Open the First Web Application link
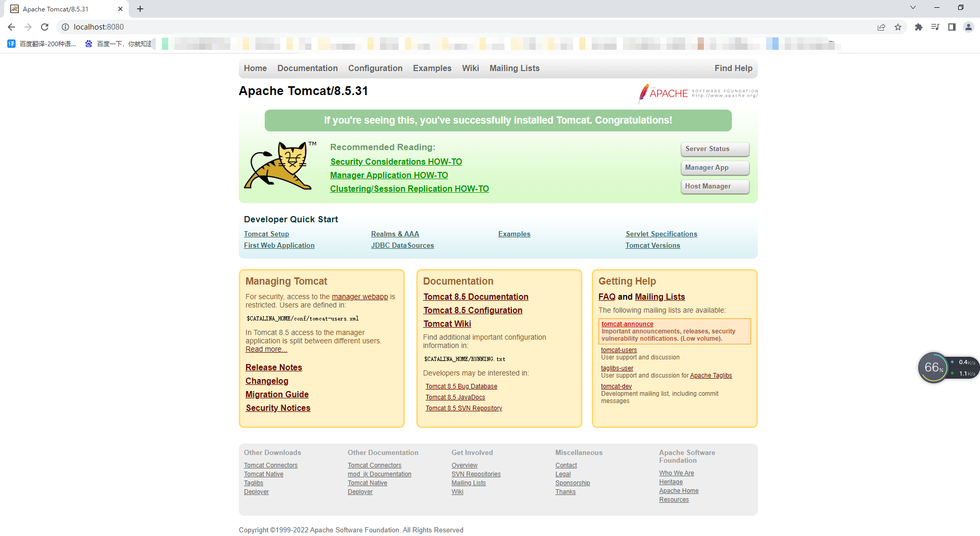 click(x=279, y=246)
